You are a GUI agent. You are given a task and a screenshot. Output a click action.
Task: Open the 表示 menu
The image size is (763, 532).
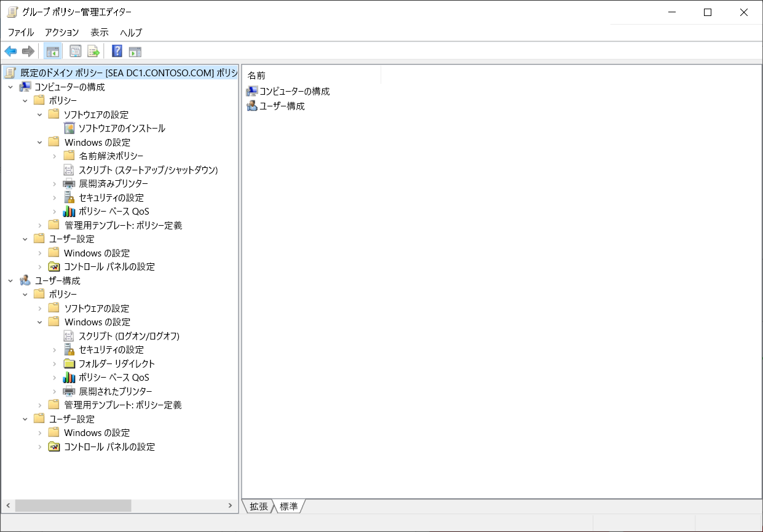pos(100,33)
